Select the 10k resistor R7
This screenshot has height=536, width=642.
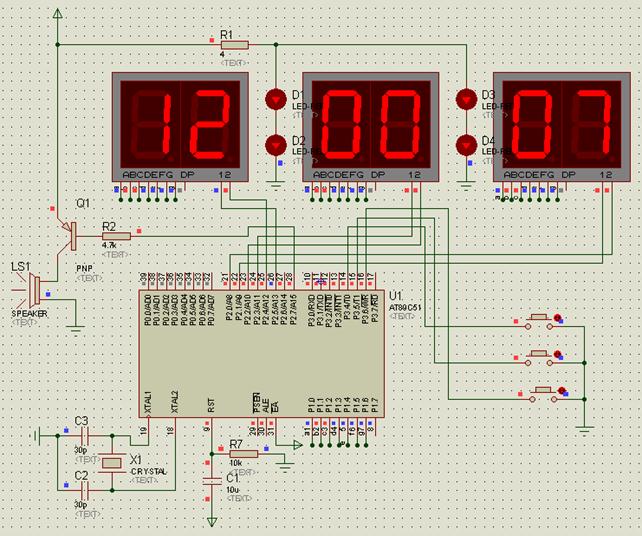[x=243, y=453]
